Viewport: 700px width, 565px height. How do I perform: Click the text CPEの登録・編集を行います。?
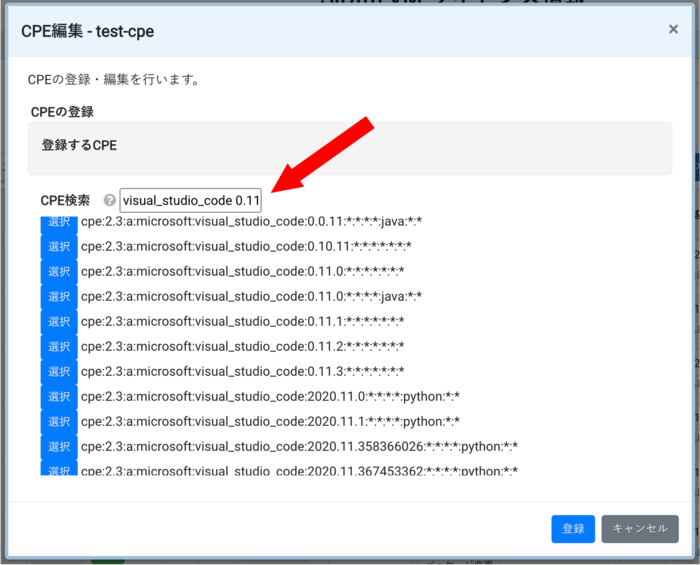click(x=114, y=80)
